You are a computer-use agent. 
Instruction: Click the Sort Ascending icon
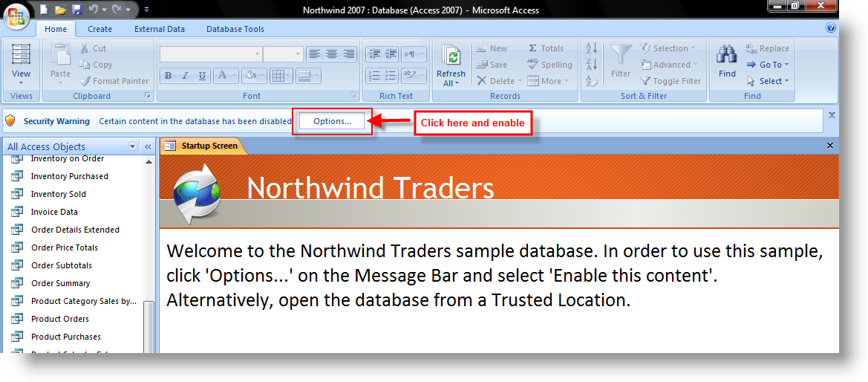(592, 48)
